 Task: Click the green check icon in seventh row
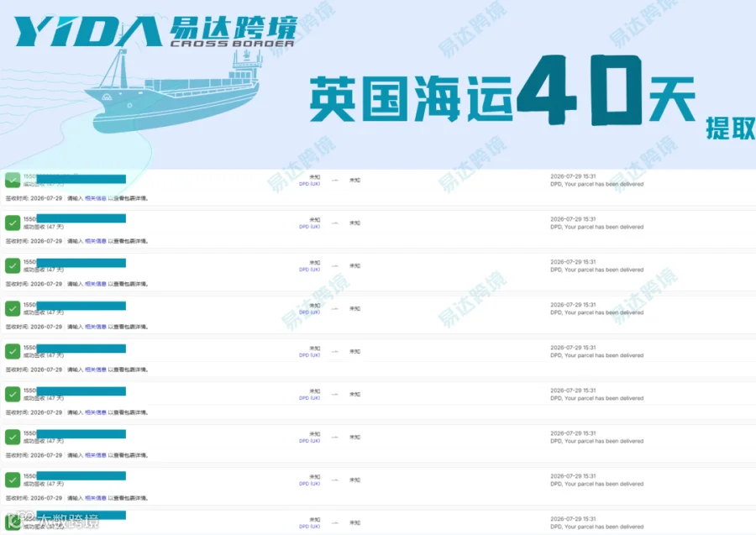click(x=13, y=438)
